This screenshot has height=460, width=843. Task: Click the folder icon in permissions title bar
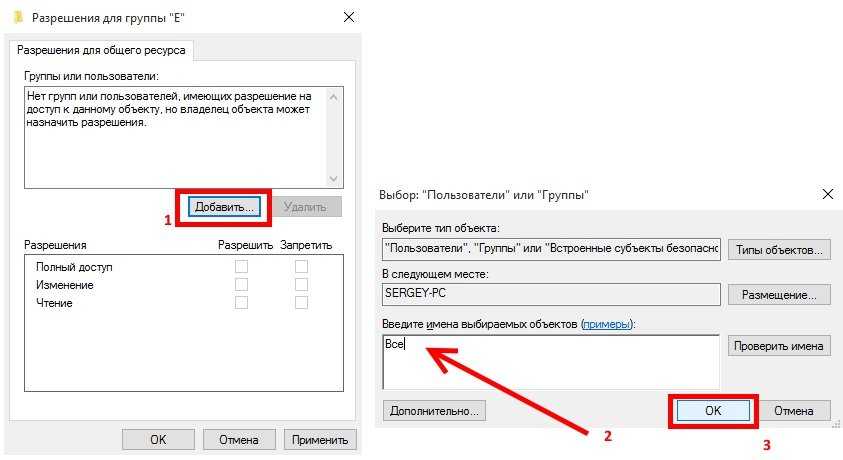[18, 17]
